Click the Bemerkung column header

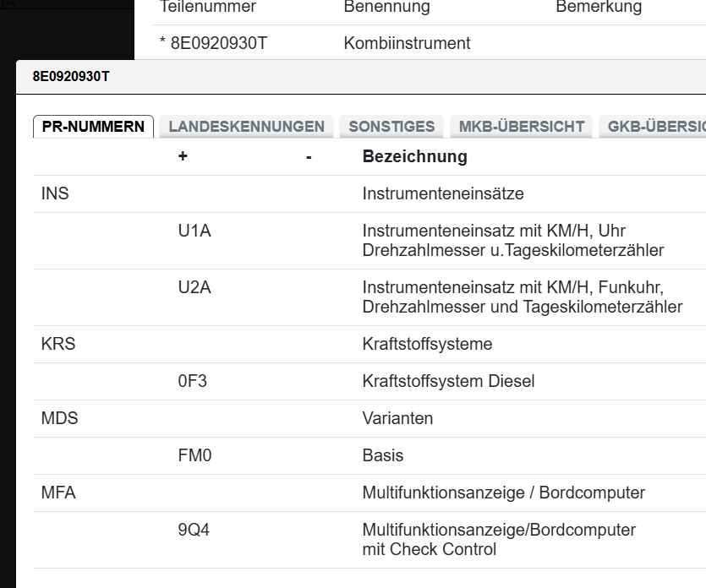pos(599,8)
